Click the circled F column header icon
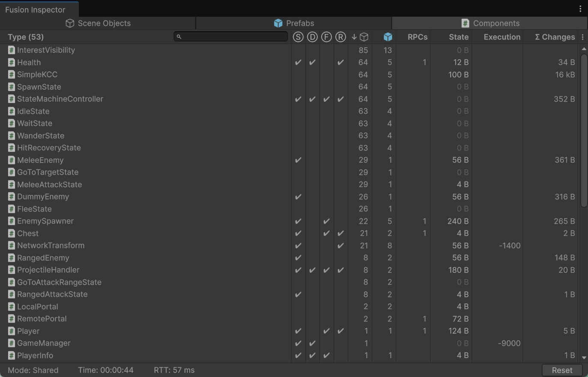The image size is (588, 377). click(x=326, y=37)
